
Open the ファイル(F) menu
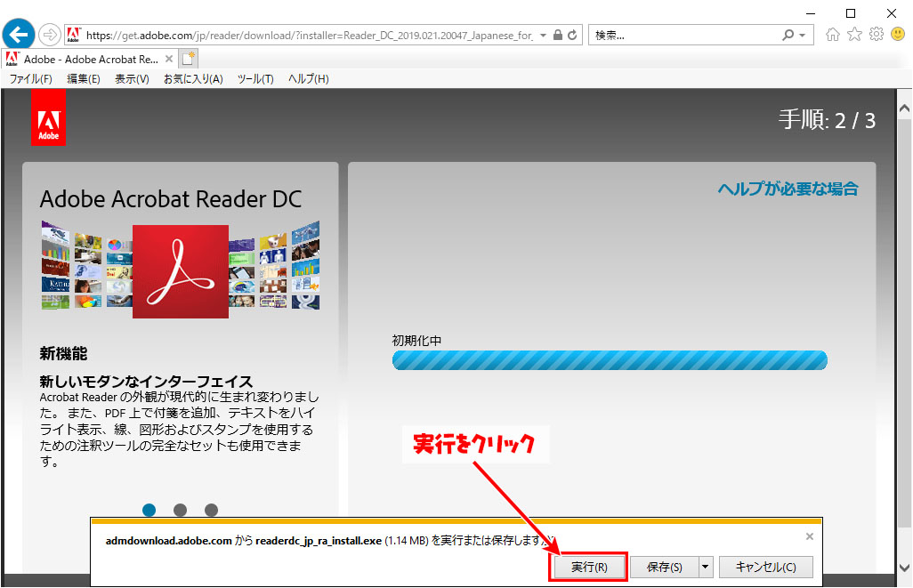coord(31,78)
